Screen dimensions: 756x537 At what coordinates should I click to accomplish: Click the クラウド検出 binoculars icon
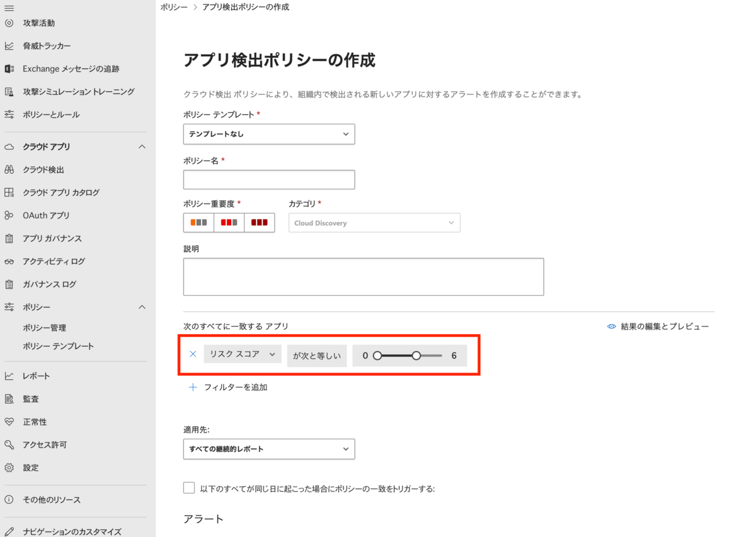(9, 170)
